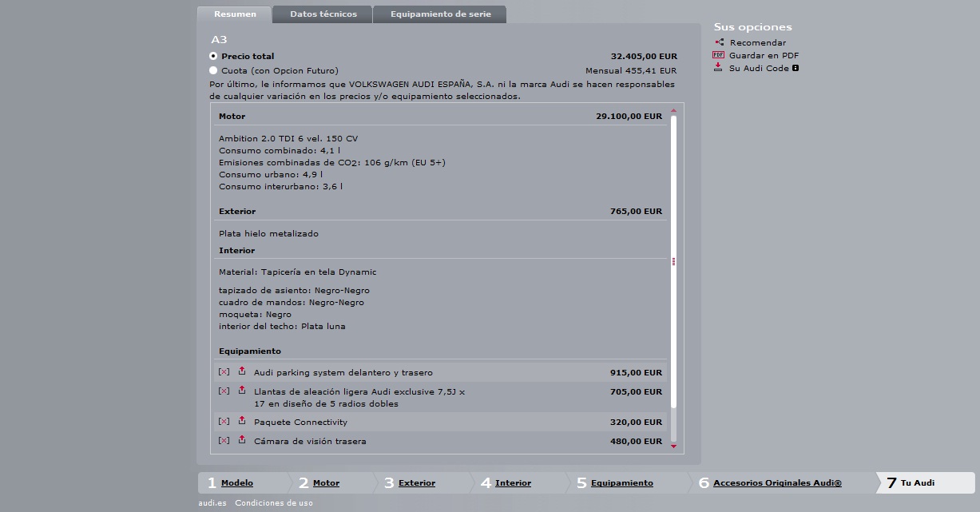Click the Equipamiento section heading in the summary
This screenshot has width=980, height=512.
(x=250, y=351)
